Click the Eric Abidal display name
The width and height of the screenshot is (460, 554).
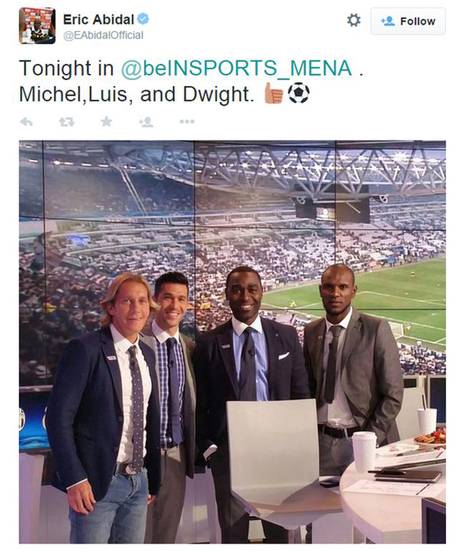99,19
